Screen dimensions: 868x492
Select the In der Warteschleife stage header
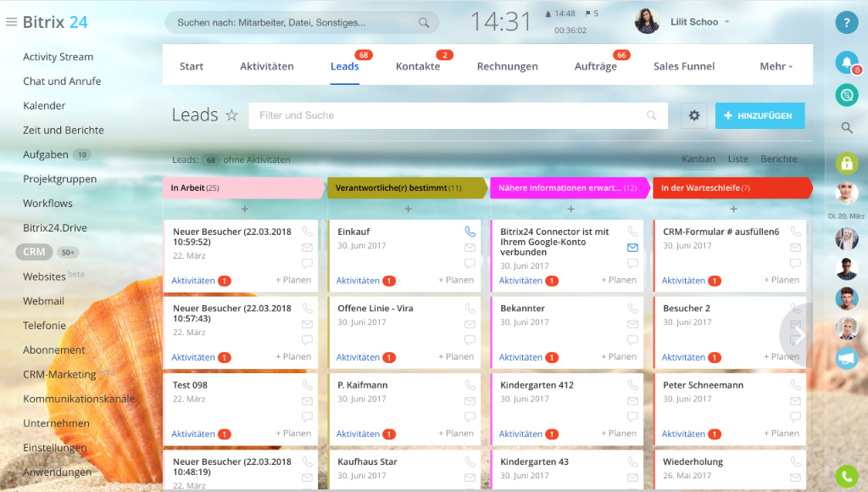click(x=732, y=187)
